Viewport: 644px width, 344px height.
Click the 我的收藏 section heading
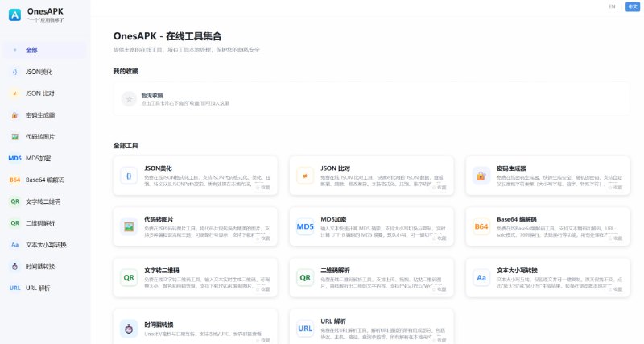coord(126,71)
